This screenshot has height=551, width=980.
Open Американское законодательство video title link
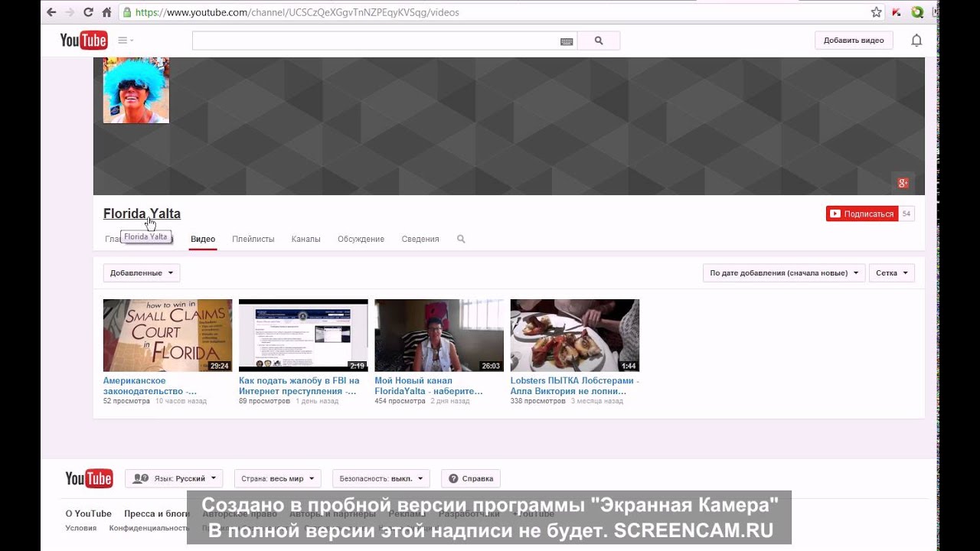(x=150, y=386)
